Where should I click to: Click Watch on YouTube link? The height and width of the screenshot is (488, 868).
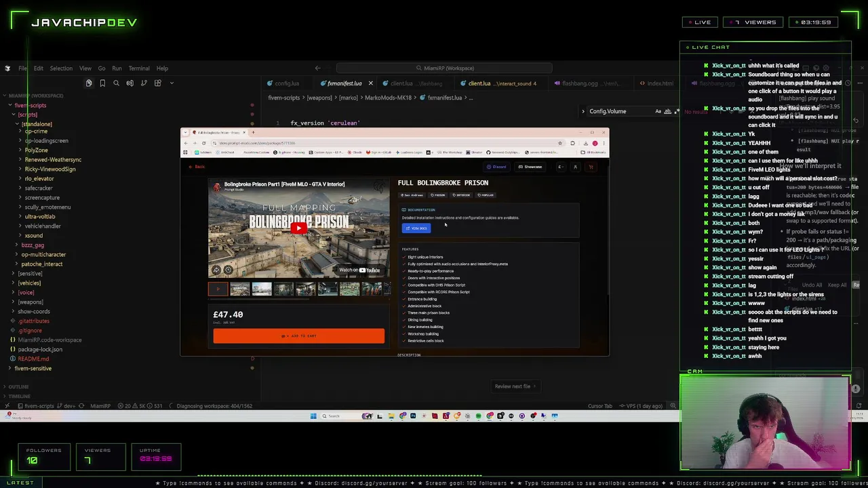tap(361, 270)
